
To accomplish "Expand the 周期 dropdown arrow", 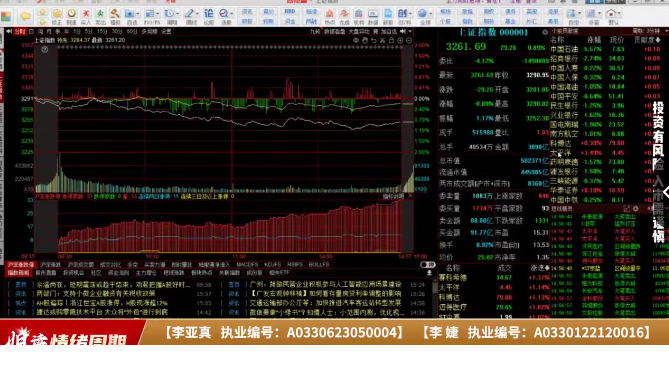I will [x=177, y=14].
